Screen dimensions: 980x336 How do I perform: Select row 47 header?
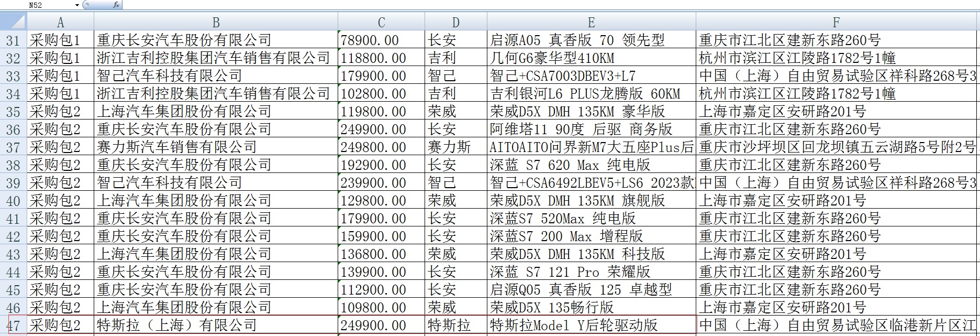(x=13, y=326)
